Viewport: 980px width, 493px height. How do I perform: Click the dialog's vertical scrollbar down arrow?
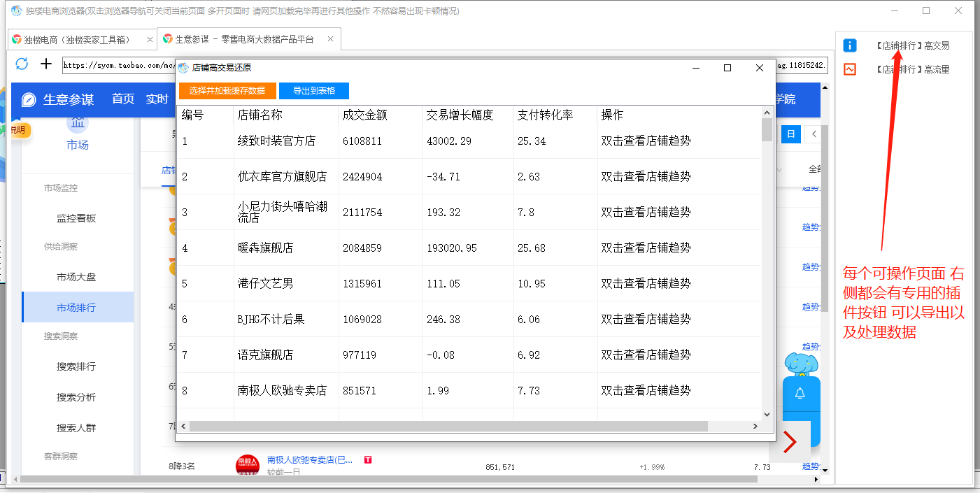pyautogui.click(x=767, y=414)
